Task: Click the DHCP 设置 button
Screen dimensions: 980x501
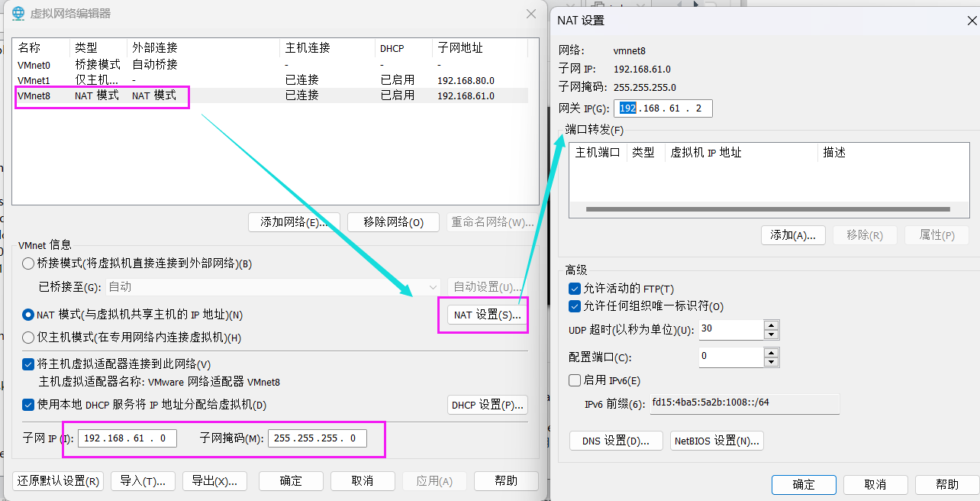Action: pyautogui.click(x=487, y=405)
